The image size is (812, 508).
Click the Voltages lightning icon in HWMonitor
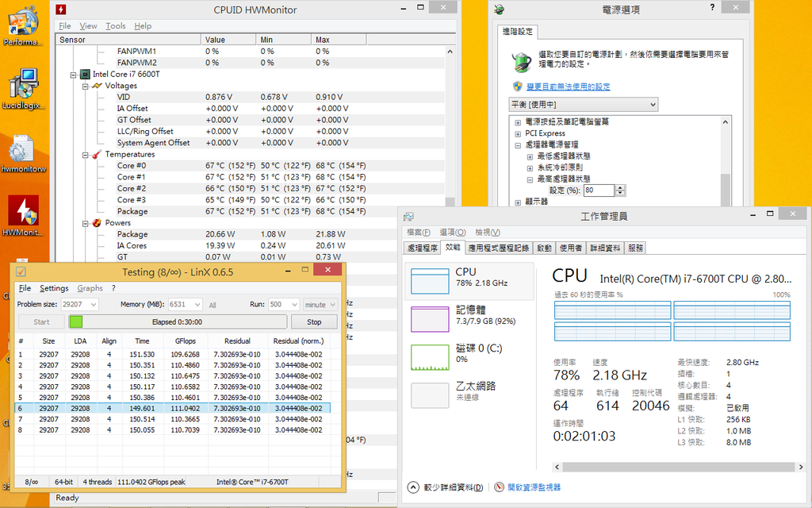tap(97, 86)
